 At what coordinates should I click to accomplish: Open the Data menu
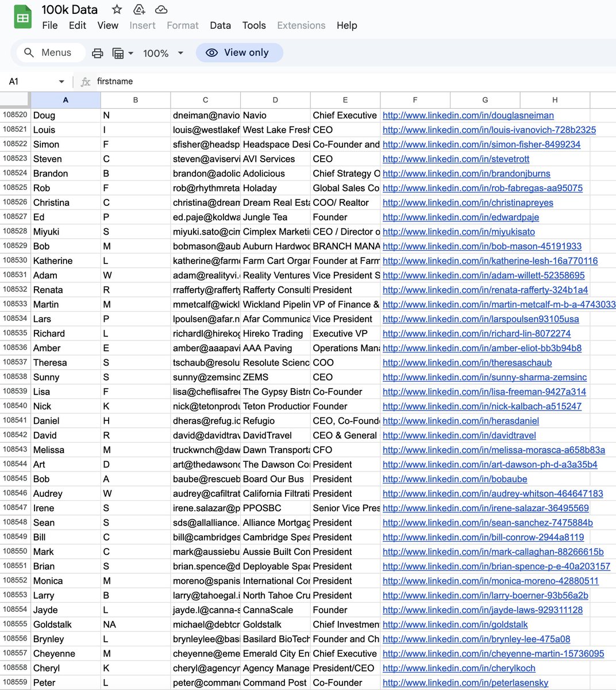coord(220,25)
